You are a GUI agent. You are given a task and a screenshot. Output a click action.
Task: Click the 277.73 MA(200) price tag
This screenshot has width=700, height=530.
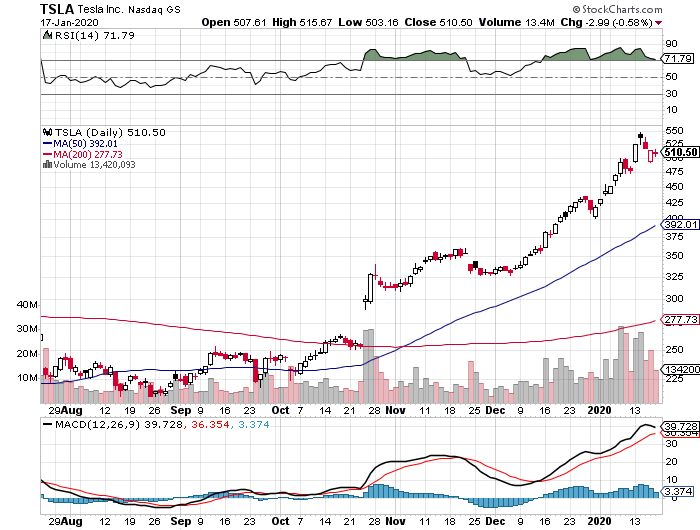680,319
